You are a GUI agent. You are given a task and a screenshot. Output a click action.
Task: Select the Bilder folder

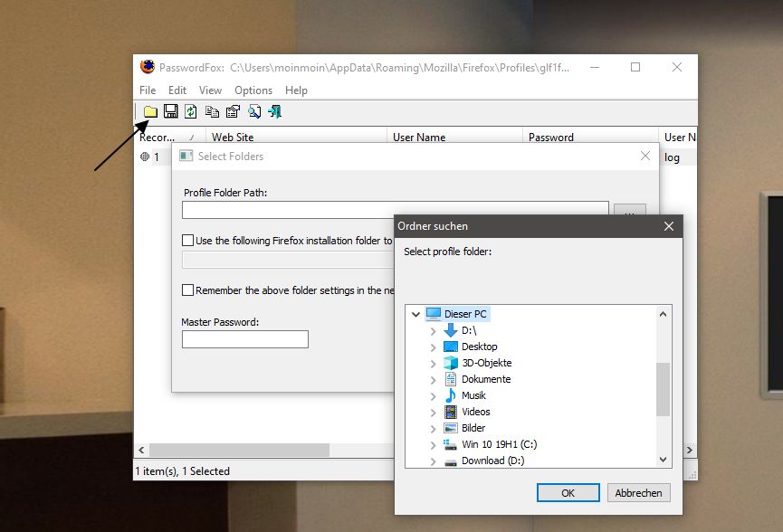pyautogui.click(x=473, y=428)
